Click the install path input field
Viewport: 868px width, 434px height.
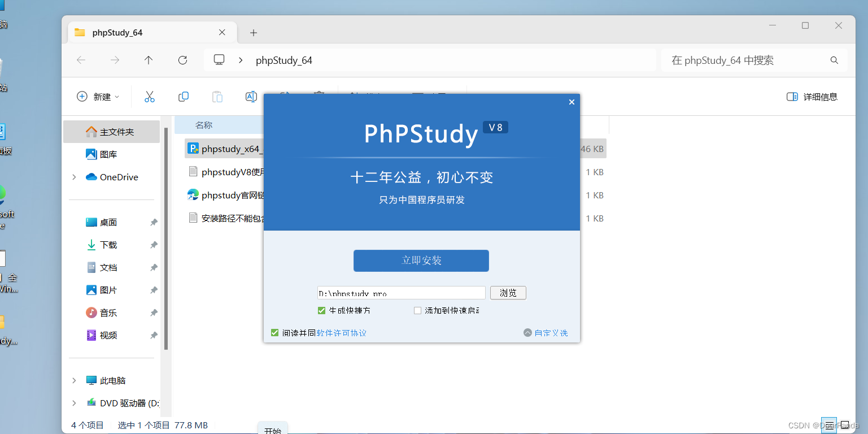402,293
